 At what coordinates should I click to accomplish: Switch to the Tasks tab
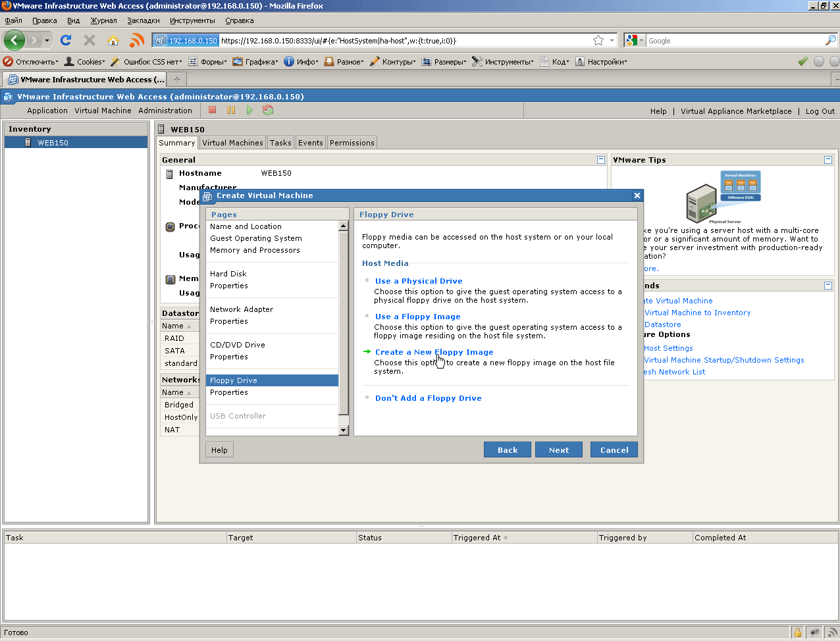click(x=280, y=143)
